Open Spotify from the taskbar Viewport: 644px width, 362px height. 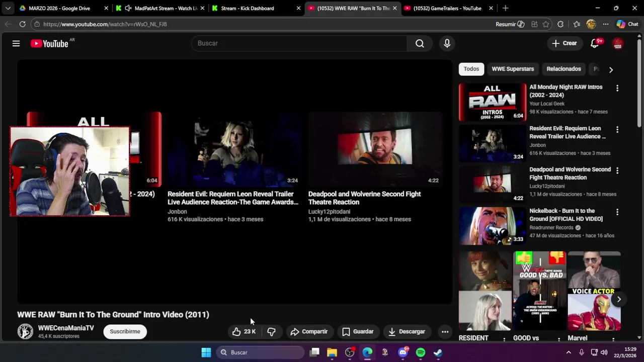point(421,352)
